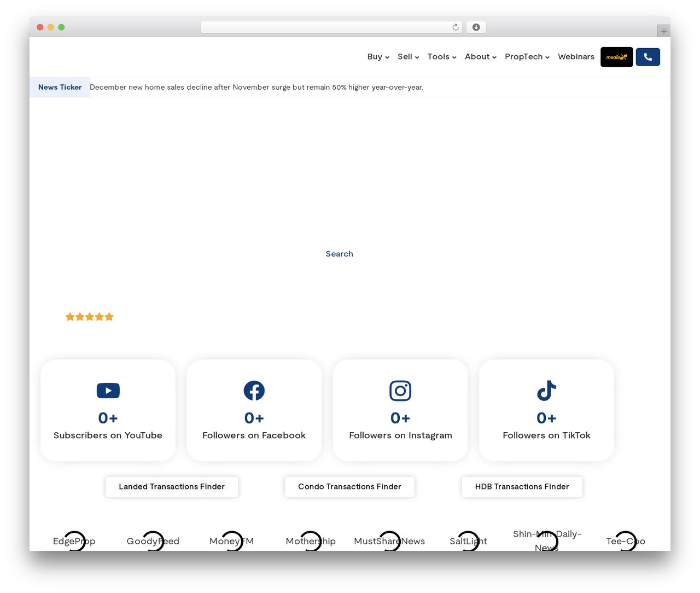Select the Followers on Facebook text
Viewport: 700px width, 593px height.
click(254, 435)
